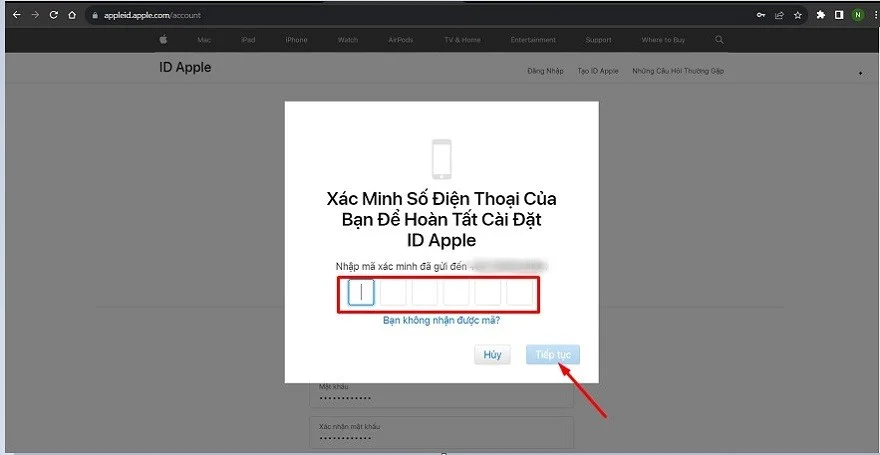The width and height of the screenshot is (880, 455).
Task: Open the Watch menu item
Action: click(x=348, y=40)
